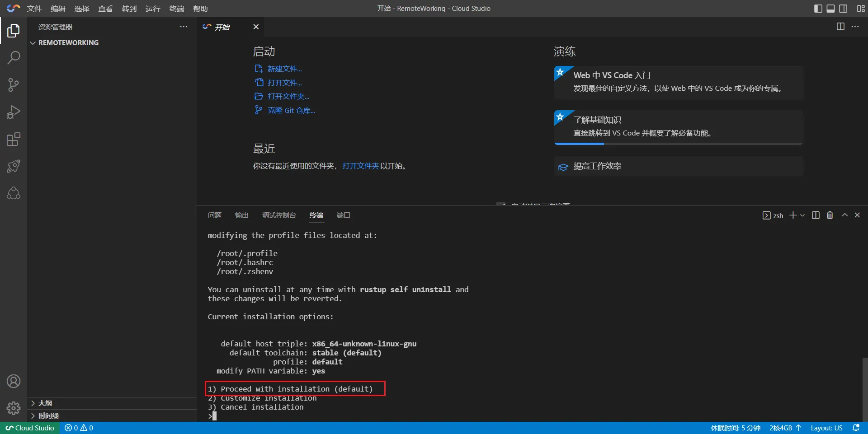Image resolution: width=868 pixels, height=434 pixels.
Task: Toggle the panel visibility icon in the title bar
Action: [830, 8]
